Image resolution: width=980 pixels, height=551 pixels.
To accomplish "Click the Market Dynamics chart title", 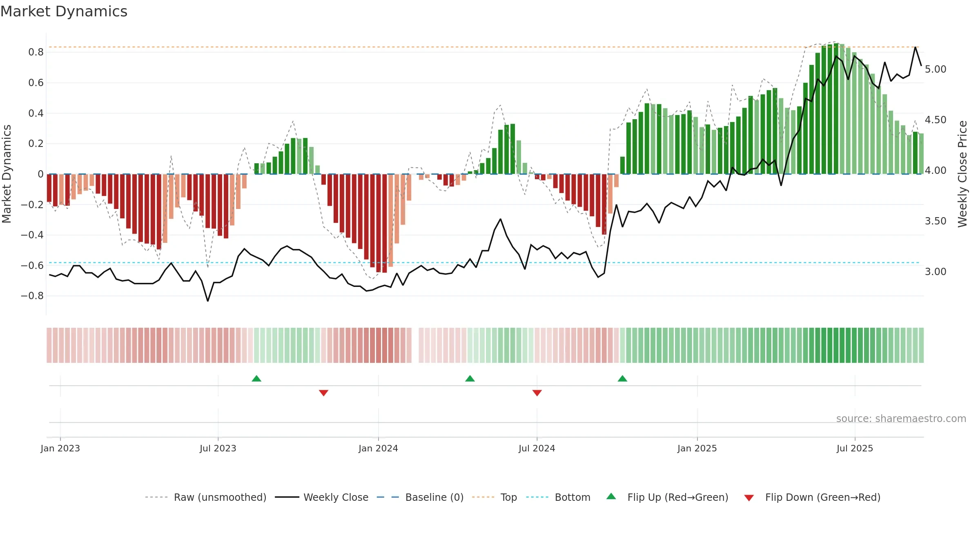I will click(64, 11).
